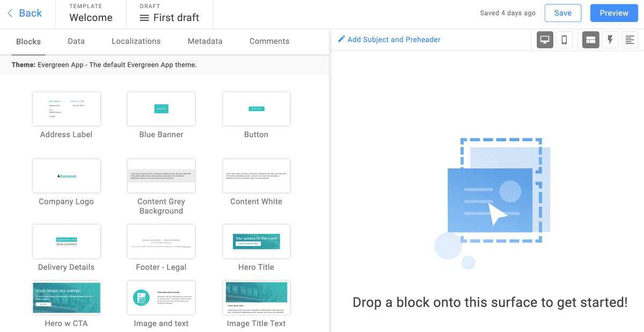Open the Comments tab

pyautogui.click(x=269, y=41)
